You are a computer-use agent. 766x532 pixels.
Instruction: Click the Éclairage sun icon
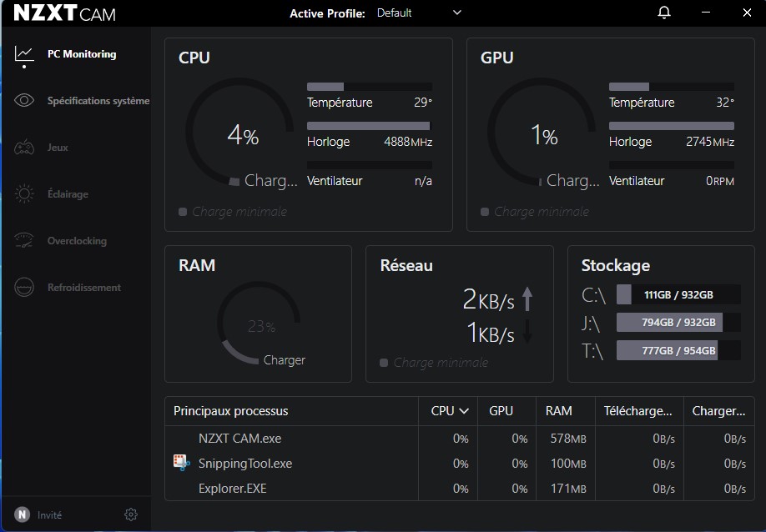pyautogui.click(x=23, y=194)
